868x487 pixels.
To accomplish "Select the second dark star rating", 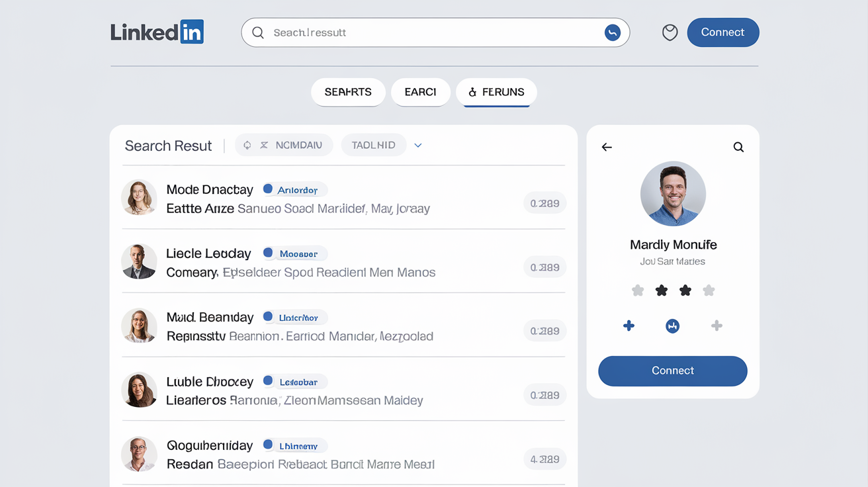I will click(x=662, y=290).
